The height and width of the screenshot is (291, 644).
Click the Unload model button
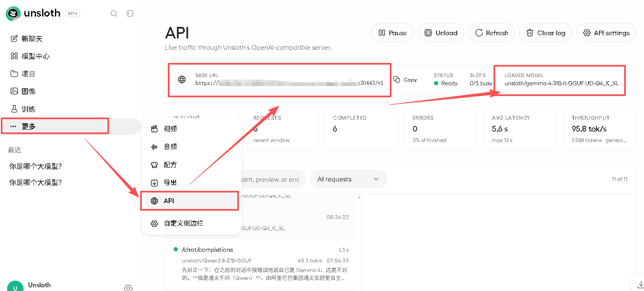tap(441, 33)
